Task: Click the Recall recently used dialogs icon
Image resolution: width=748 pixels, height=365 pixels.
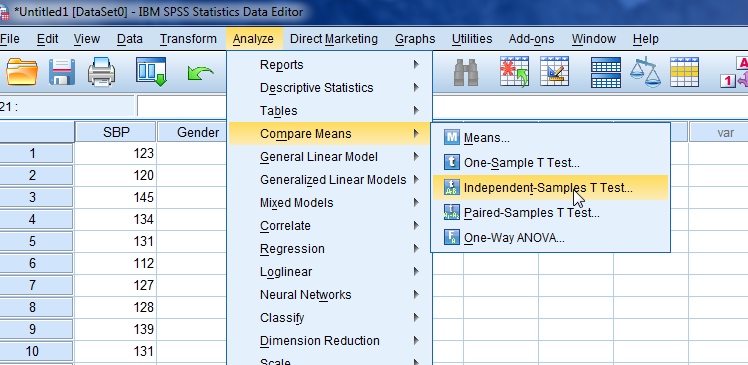Action: coord(151,72)
